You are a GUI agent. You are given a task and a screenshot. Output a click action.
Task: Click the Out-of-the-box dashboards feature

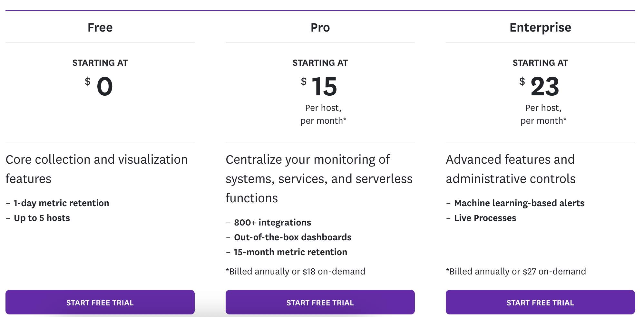[293, 237]
